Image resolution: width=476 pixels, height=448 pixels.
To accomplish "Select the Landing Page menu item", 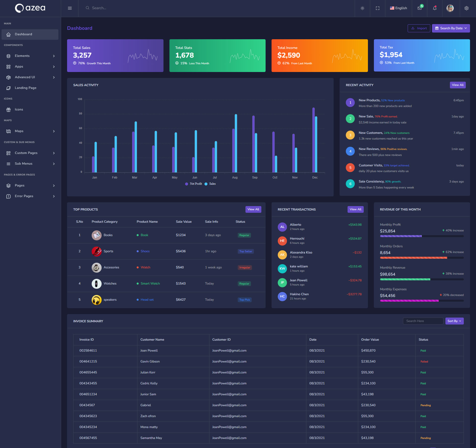I will [x=26, y=88].
